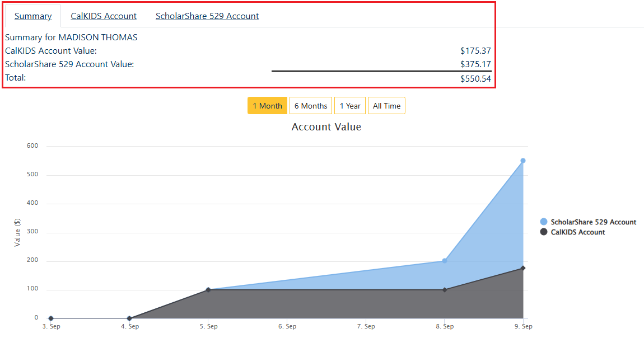Toggle CalKIDS Account series label in legend

[577, 232]
